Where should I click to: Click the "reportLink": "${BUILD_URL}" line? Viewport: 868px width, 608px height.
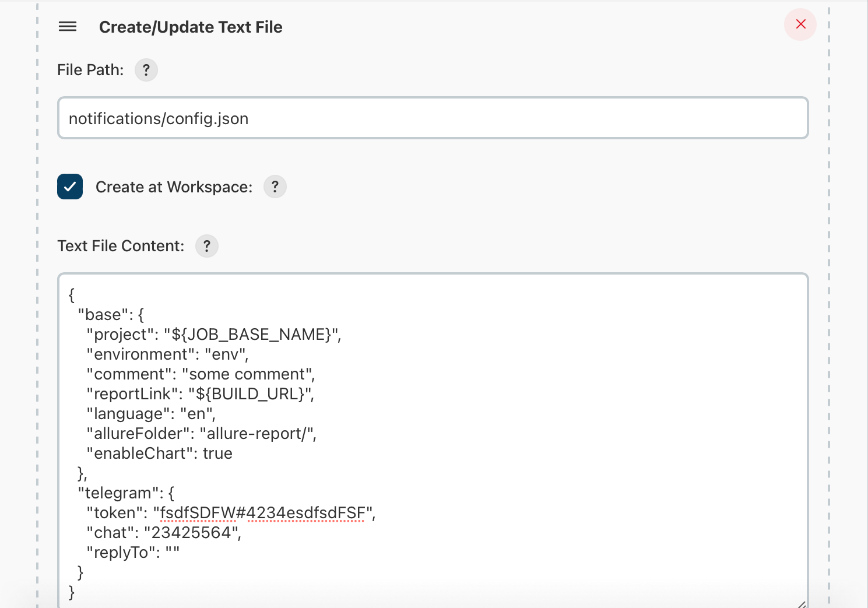[201, 394]
